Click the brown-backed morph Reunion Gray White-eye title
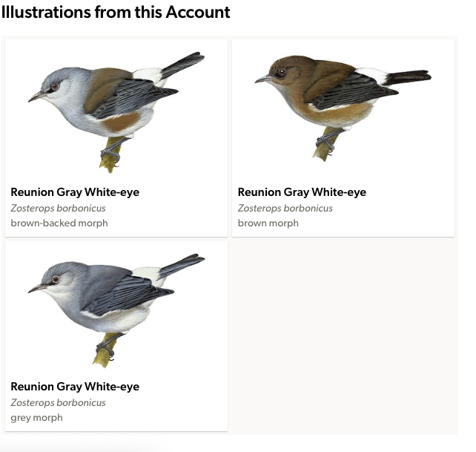Viewport: 476px width, 452px height. (75, 192)
